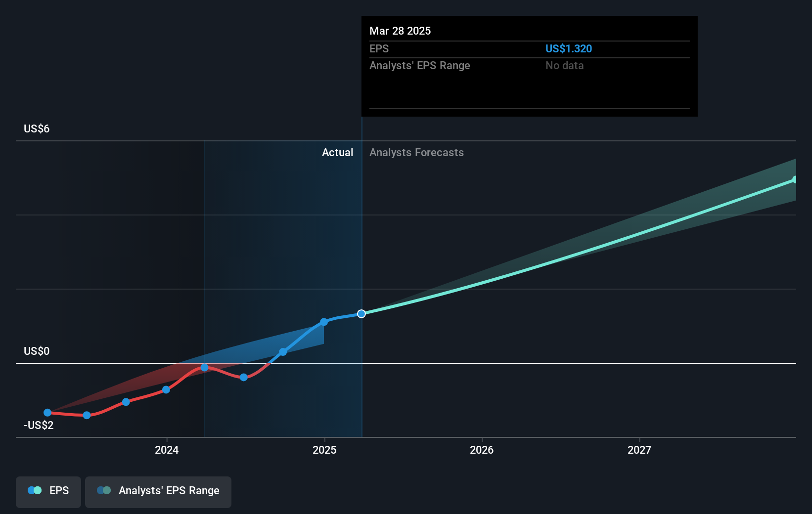
Task: Select the EPS data point just after 2025
Action: (x=324, y=322)
